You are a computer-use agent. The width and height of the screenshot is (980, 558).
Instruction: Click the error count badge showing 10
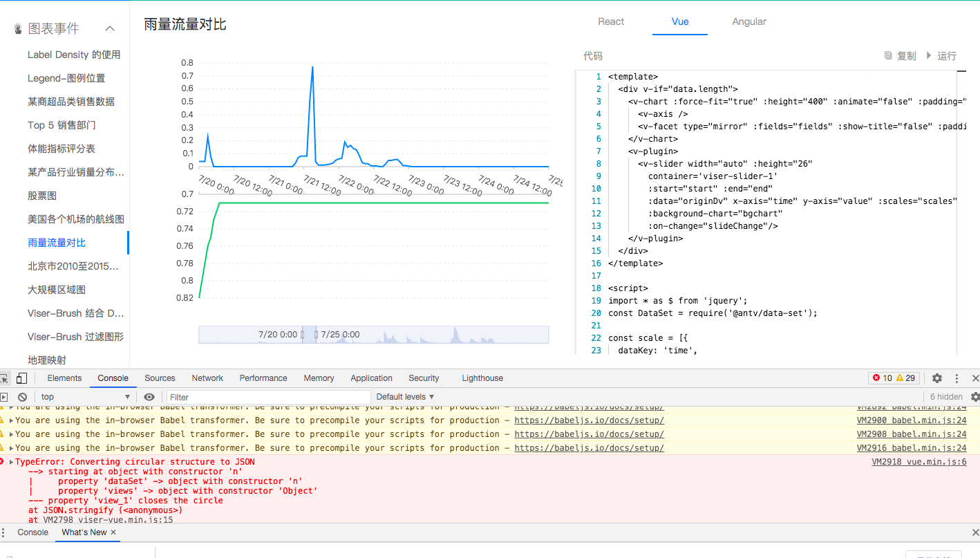tap(880, 378)
